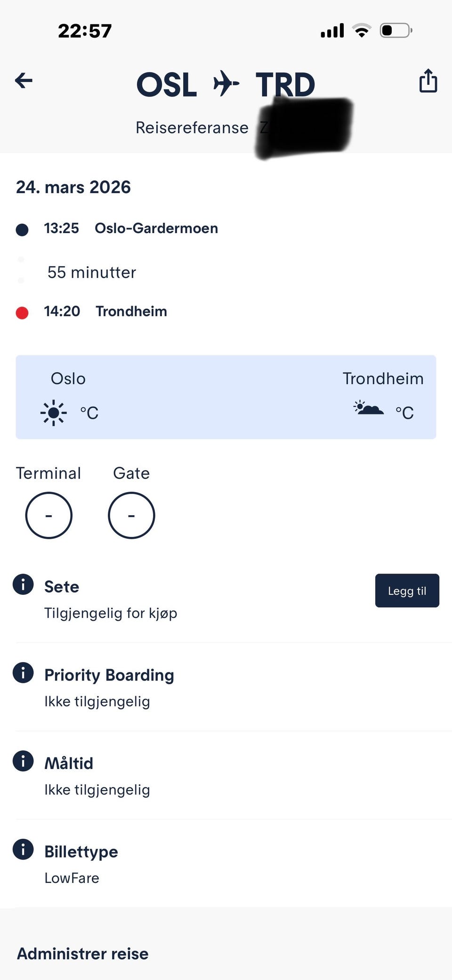Image resolution: width=452 pixels, height=980 pixels.
Task: Open the share icon at top right
Action: pyautogui.click(x=428, y=81)
